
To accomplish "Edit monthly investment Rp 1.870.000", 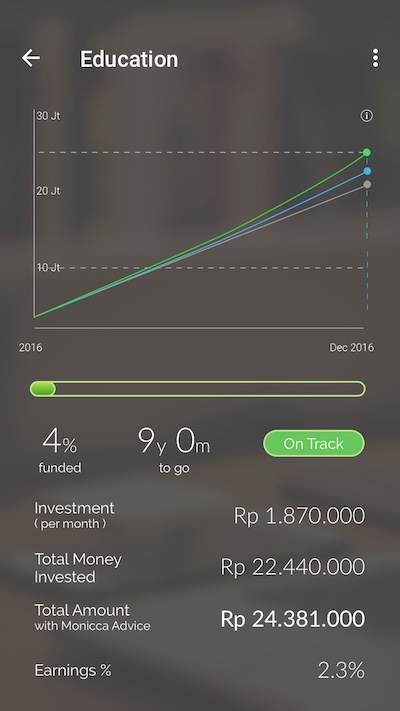I will pyautogui.click(x=299, y=516).
